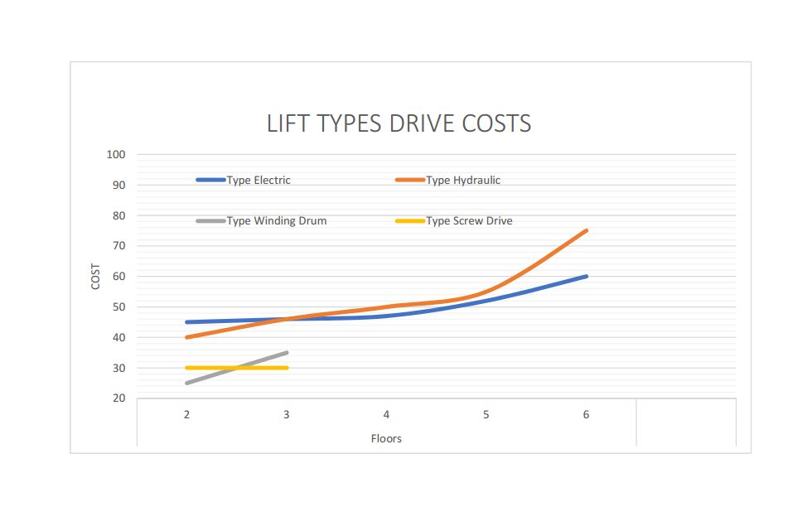
Task: Select the value 100 on vertical axis
Action: pos(116,152)
